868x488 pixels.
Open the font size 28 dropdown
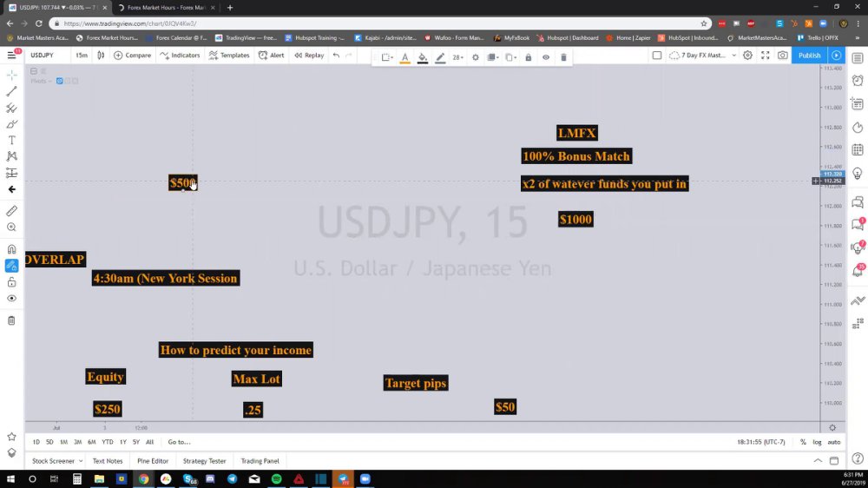coord(457,57)
